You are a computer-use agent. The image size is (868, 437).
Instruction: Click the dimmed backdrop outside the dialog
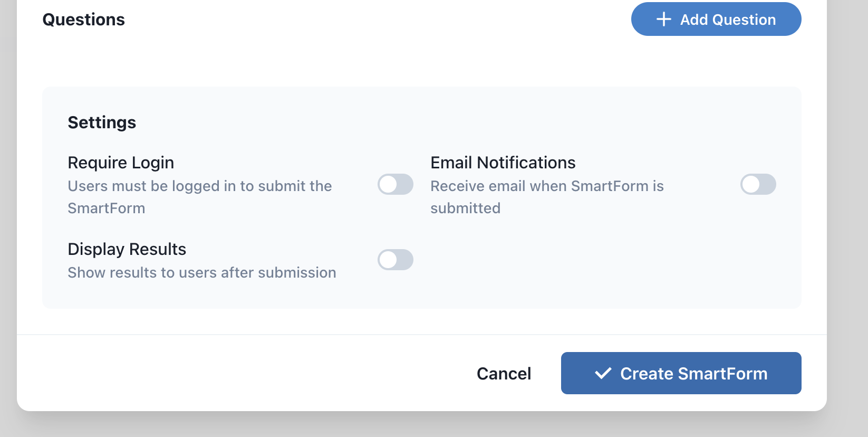(847, 211)
